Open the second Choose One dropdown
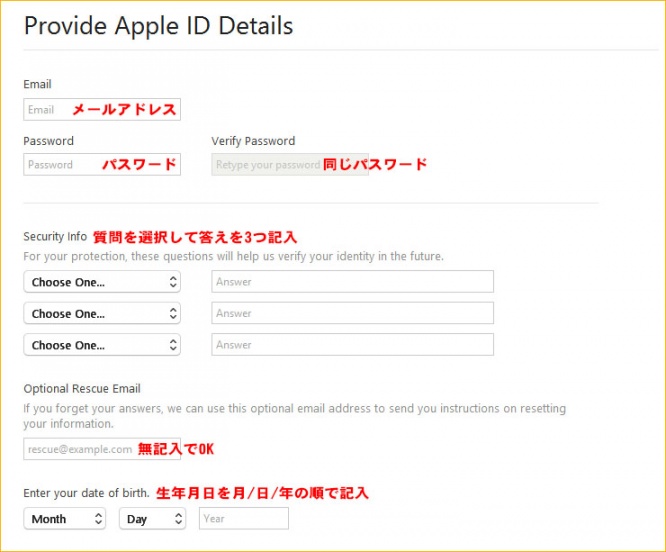Viewport: 666px width, 552px height. point(102,313)
